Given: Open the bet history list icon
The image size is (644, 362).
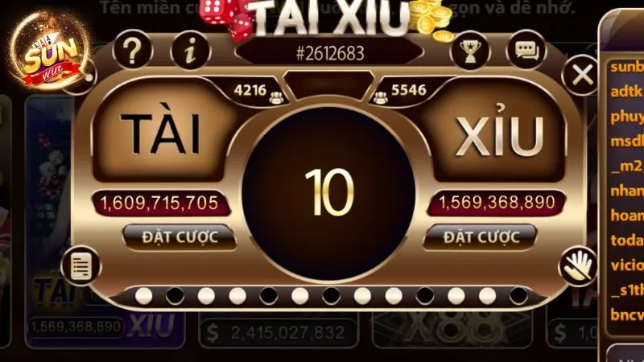Looking at the screenshot, I should (x=80, y=266).
